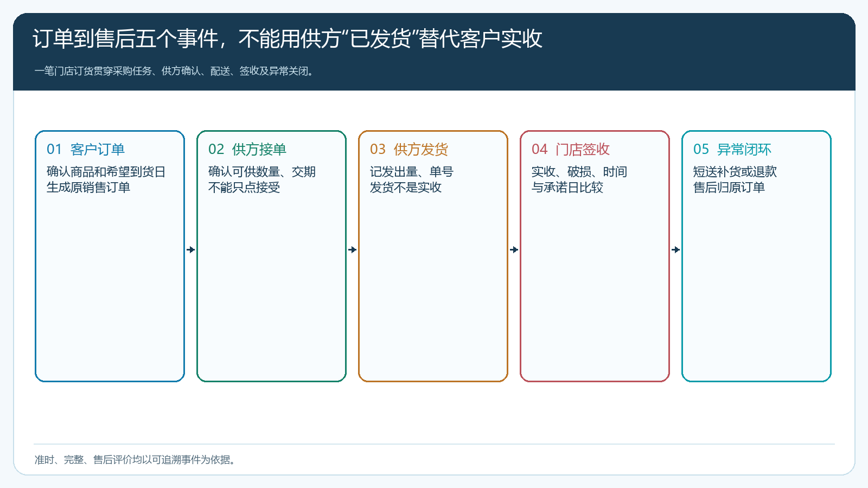Click text 售后归原订单
The image size is (868, 488).
(x=729, y=188)
